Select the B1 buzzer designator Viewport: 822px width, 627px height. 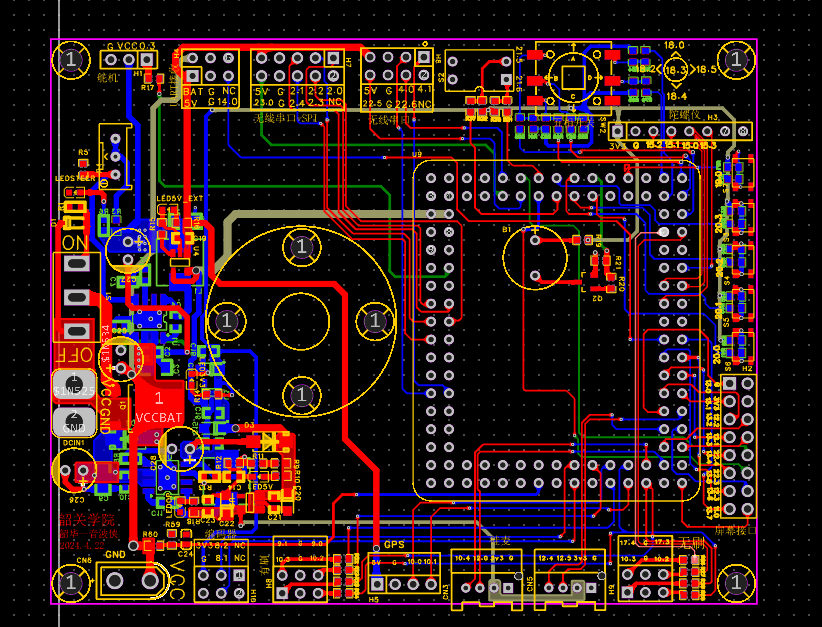pyautogui.click(x=506, y=230)
